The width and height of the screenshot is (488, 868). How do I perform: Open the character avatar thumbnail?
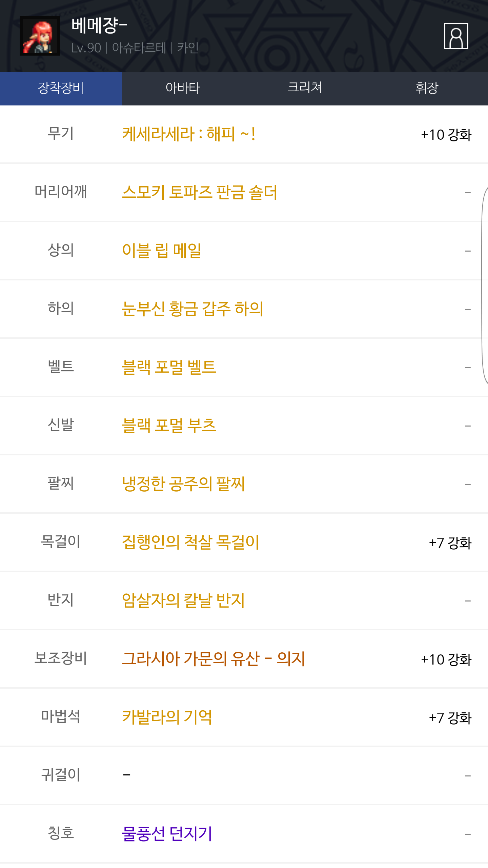(40, 36)
